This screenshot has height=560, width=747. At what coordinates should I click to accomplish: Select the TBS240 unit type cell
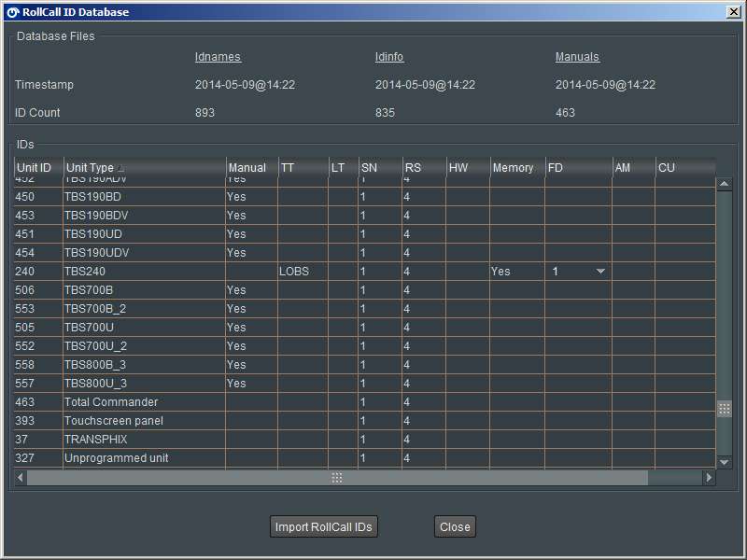(x=145, y=272)
